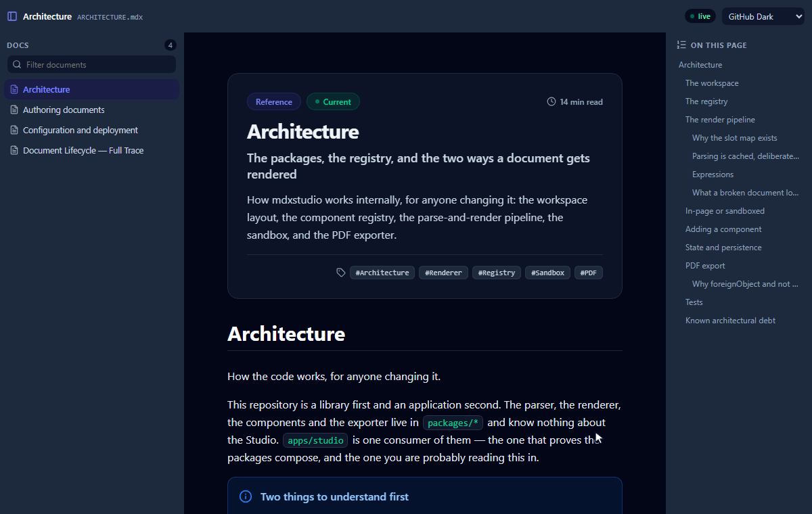812x514 pixels.
Task: Click the Configuration and deployment file icon
Action: pyautogui.click(x=14, y=130)
